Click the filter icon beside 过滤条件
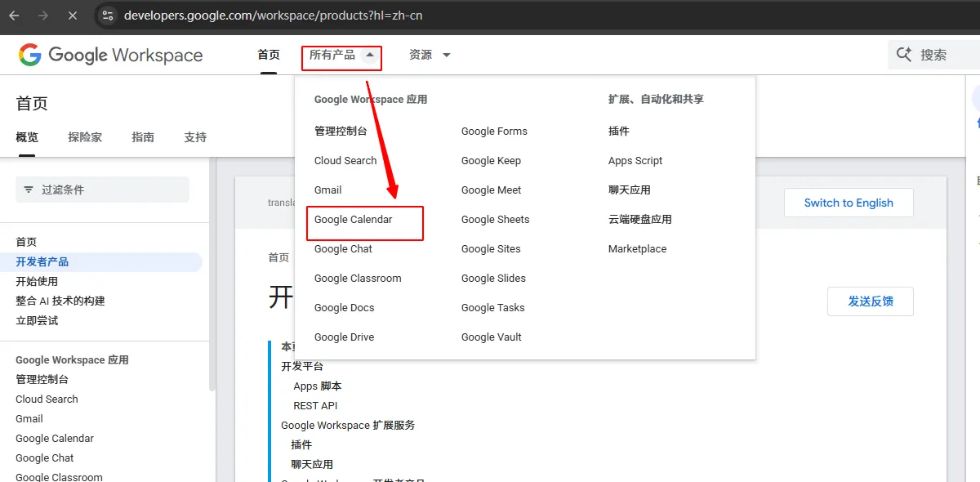 pyautogui.click(x=29, y=190)
